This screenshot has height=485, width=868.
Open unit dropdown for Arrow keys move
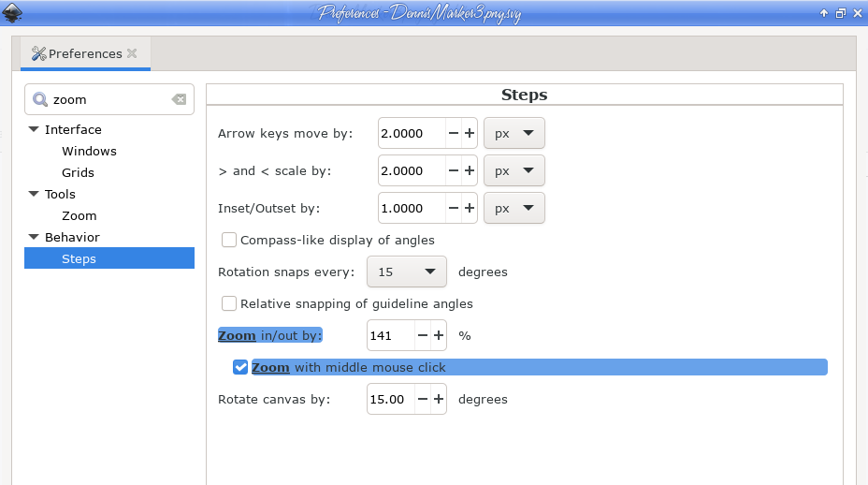(514, 133)
